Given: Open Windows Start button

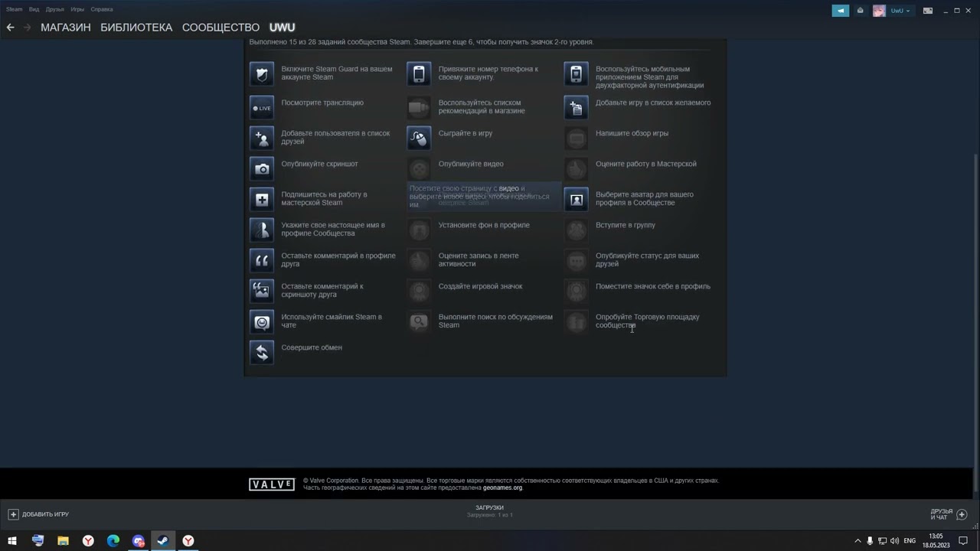Looking at the screenshot, I should (x=12, y=540).
